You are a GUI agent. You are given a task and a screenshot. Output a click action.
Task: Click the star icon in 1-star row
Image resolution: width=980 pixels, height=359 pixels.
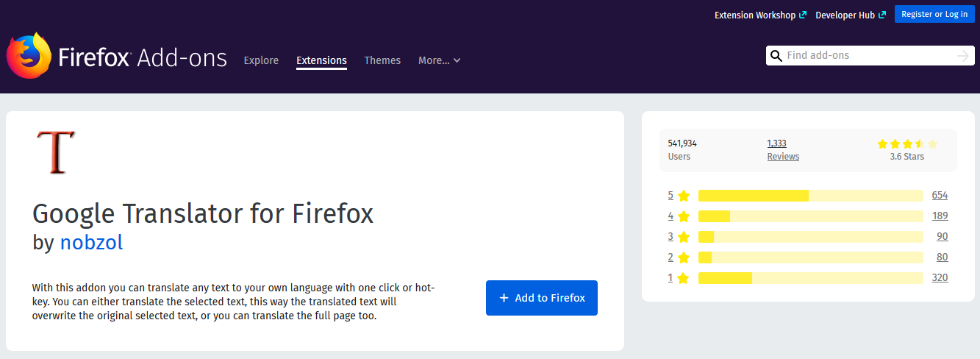[x=684, y=278]
